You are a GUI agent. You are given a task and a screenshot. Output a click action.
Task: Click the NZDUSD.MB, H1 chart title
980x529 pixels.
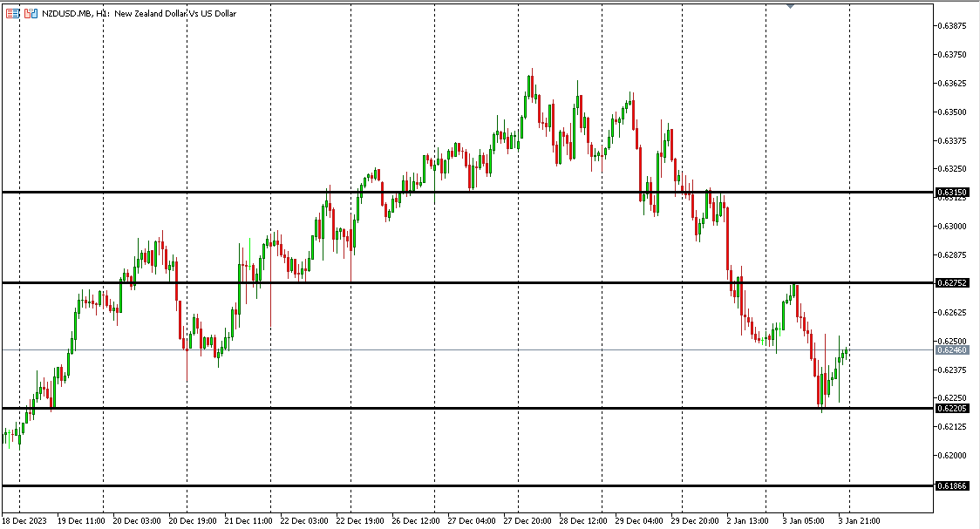(x=140, y=13)
